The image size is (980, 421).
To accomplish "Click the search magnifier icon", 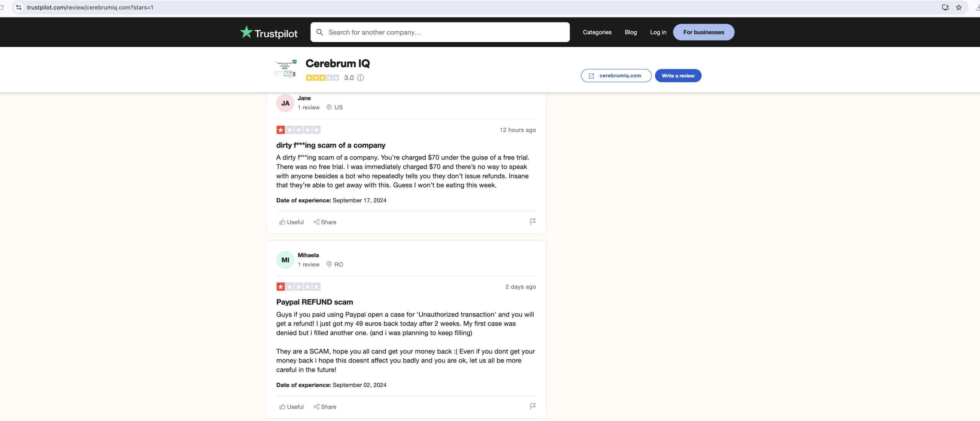I will pyautogui.click(x=320, y=32).
